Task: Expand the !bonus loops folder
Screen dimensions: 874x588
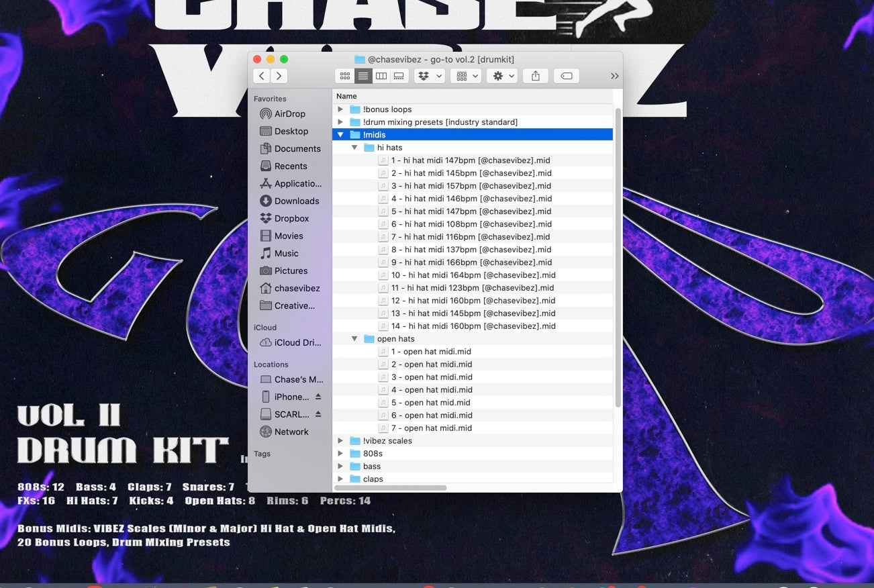Action: tap(340, 109)
